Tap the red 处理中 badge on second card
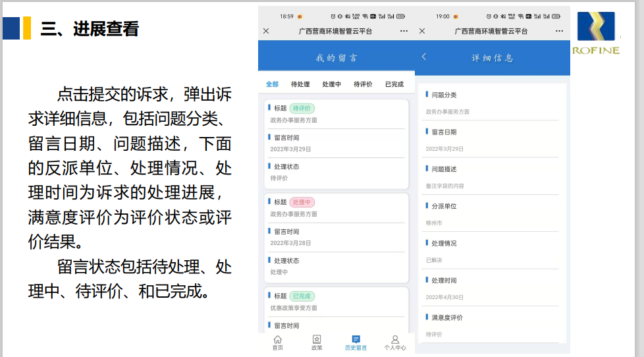Viewport: 644px width, 357px height. (x=302, y=202)
